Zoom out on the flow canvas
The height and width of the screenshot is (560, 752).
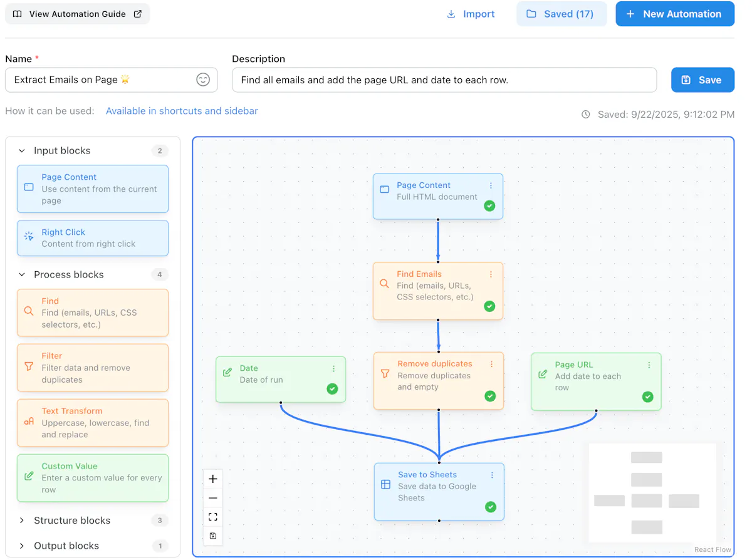pos(213,498)
